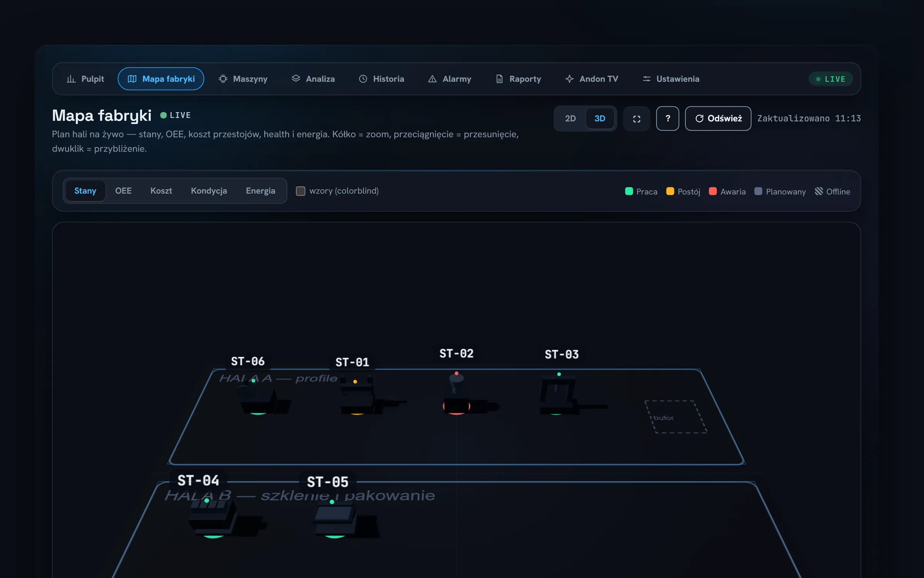Screen dimensions: 924x578
Task: Open the help question mark button
Action: pos(668,119)
